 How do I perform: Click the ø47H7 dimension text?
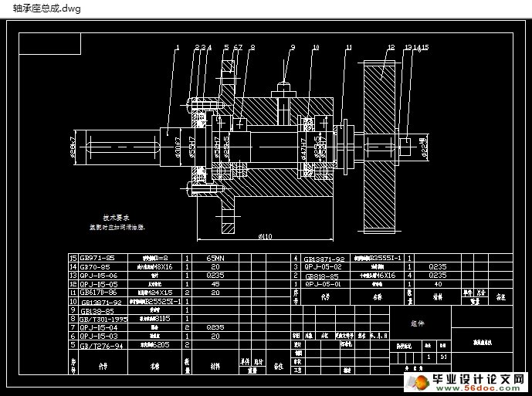(303, 149)
